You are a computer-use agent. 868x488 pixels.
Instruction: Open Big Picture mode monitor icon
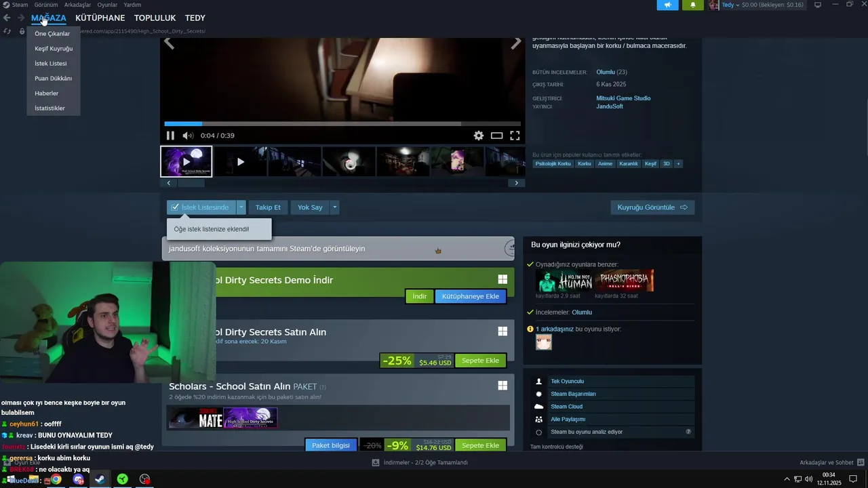pyautogui.click(x=818, y=5)
